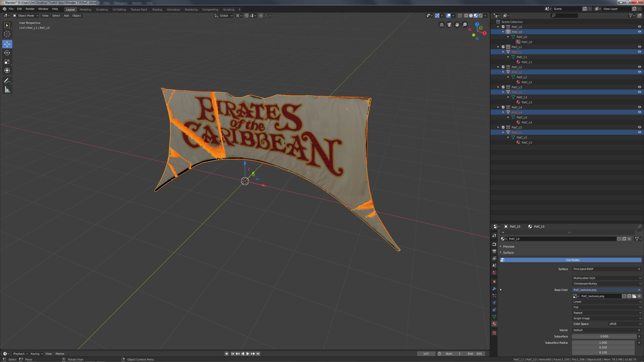Switch to the UV Editing workspace tab
The image size is (644, 362).
coord(119,10)
